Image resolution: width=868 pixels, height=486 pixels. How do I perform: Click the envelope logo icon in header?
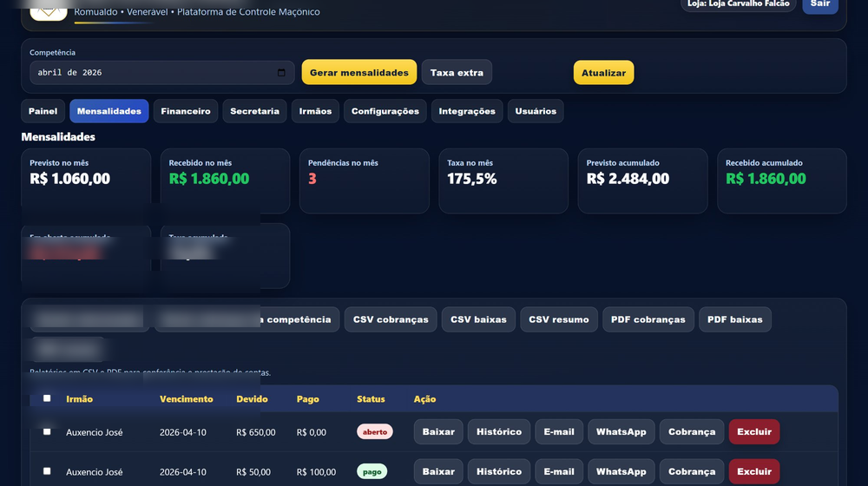(x=48, y=10)
